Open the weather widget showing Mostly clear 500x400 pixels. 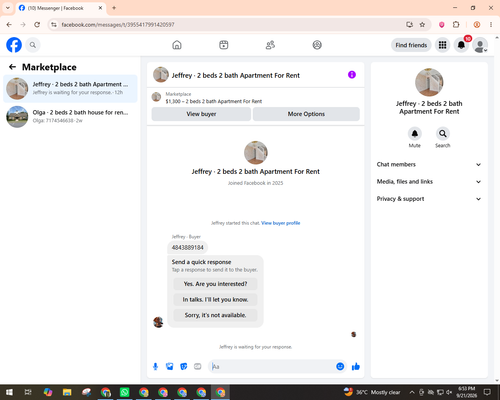(x=372, y=392)
